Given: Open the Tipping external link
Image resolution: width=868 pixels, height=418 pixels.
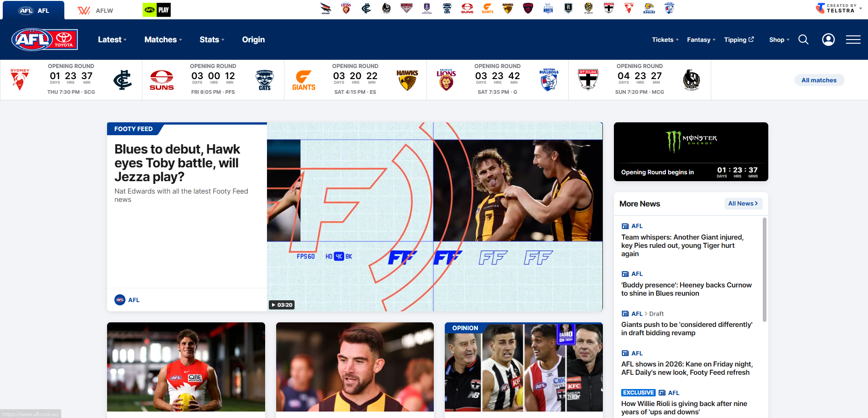Looking at the screenshot, I should (739, 40).
